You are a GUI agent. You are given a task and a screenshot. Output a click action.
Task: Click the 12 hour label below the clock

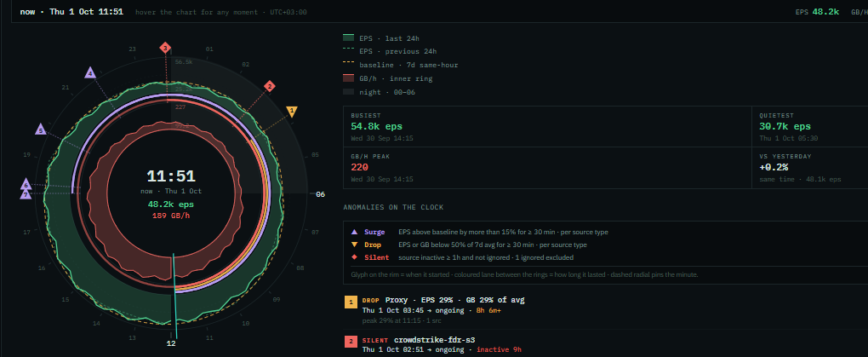coord(171,343)
